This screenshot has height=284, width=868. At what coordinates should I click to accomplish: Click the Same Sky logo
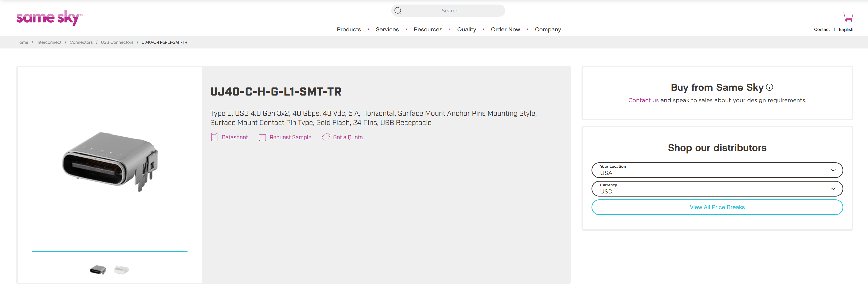point(49,18)
